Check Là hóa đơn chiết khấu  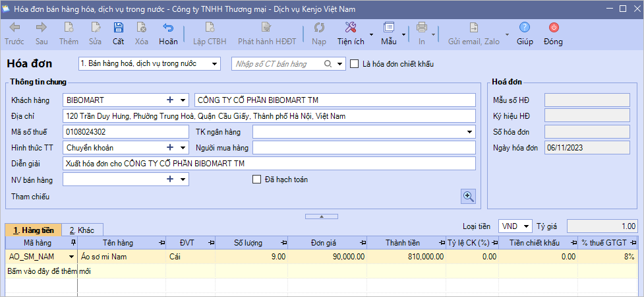coord(354,64)
